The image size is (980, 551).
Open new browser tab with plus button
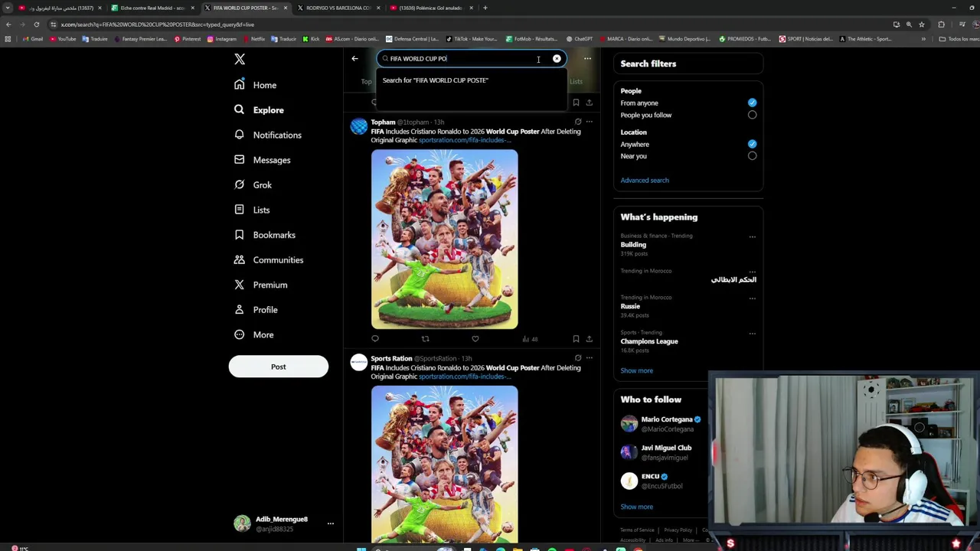coord(485,8)
